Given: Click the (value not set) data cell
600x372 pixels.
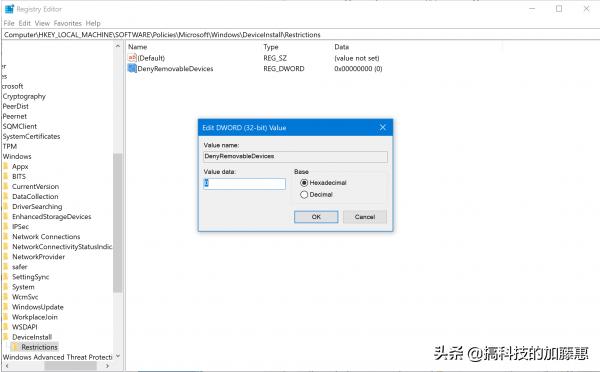Looking at the screenshot, I should pos(357,58).
